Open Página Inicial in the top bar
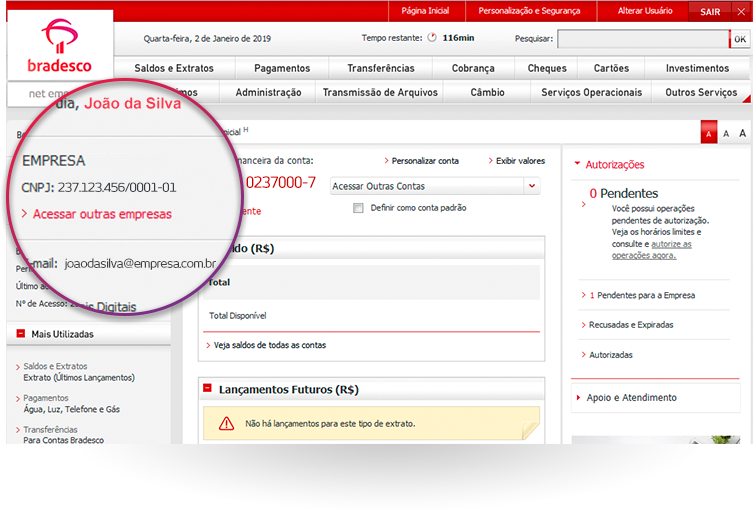This screenshot has width=753, height=510. pos(425,11)
